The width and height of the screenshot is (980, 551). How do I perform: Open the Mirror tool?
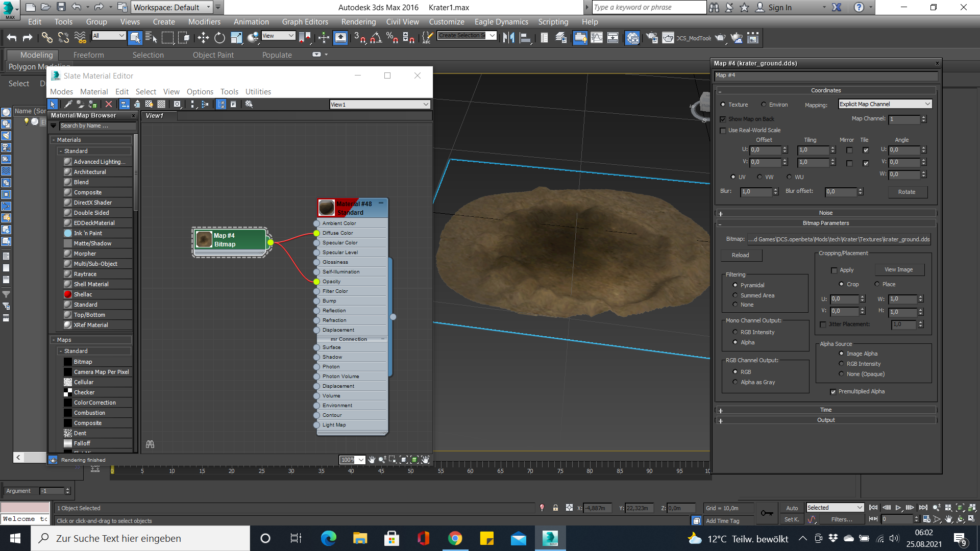click(508, 38)
